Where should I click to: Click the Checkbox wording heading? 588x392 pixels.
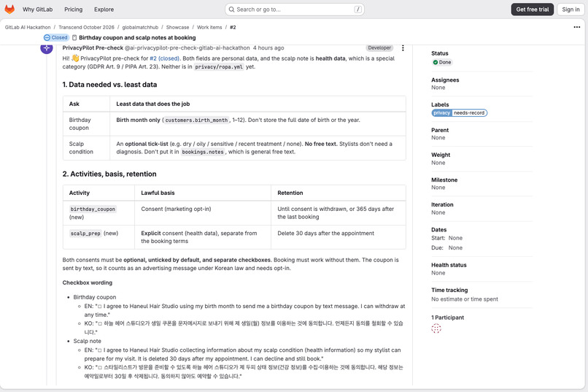point(88,283)
